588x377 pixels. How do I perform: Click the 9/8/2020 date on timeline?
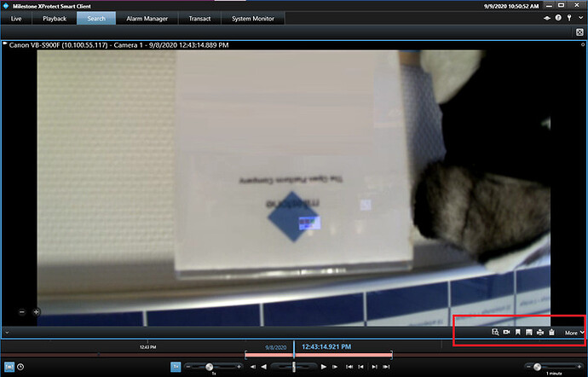(275, 348)
